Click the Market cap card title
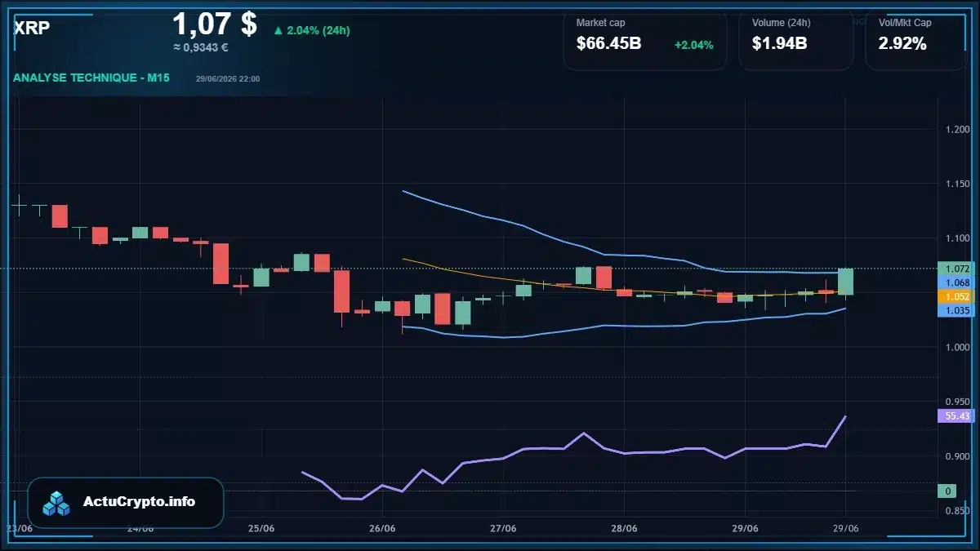This screenshot has width=980, height=551. 600,23
